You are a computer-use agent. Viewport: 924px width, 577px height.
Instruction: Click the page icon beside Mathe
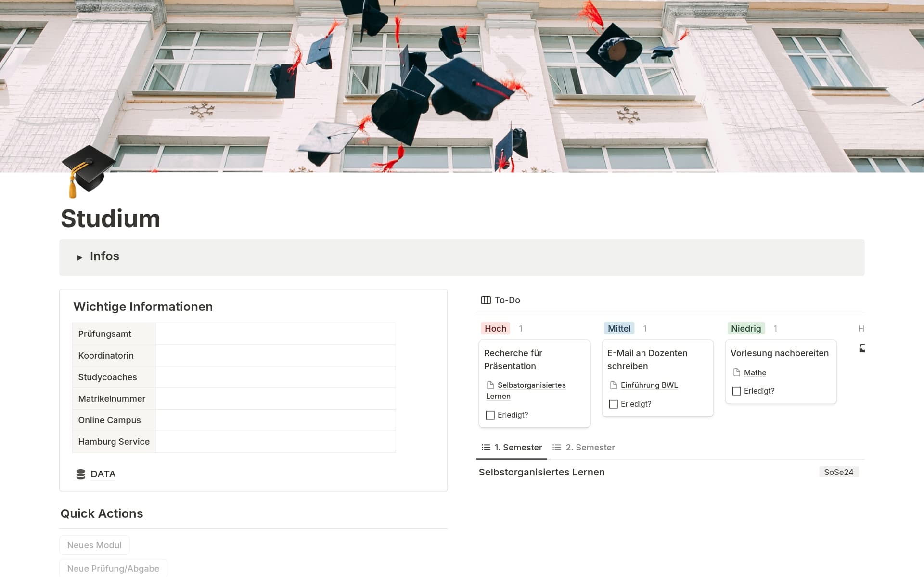736,372
